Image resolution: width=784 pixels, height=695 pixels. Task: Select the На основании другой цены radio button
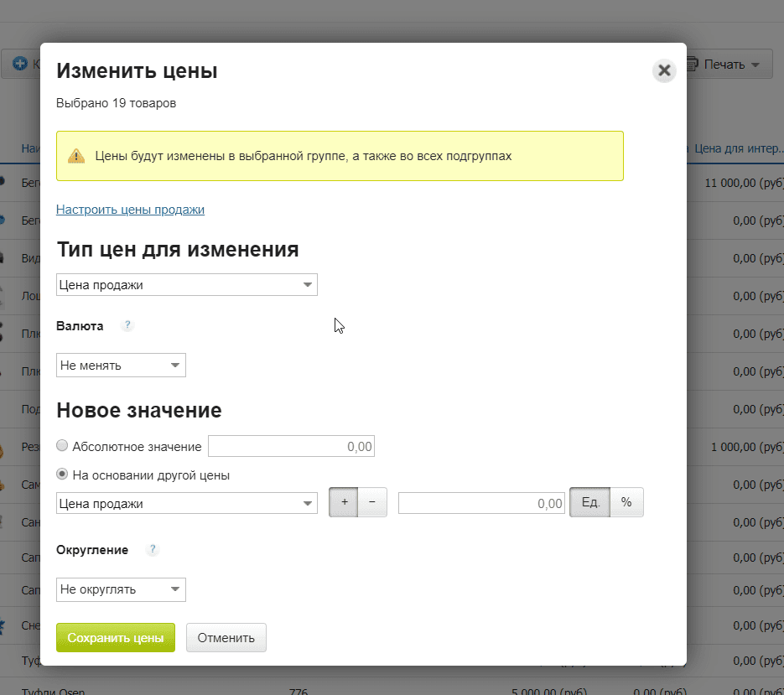pyautogui.click(x=62, y=473)
